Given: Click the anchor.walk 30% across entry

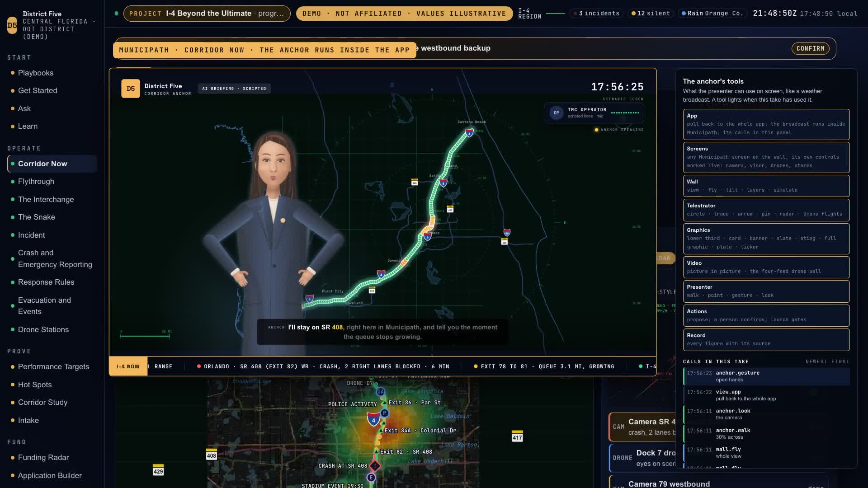Looking at the screenshot, I should pos(766,434).
